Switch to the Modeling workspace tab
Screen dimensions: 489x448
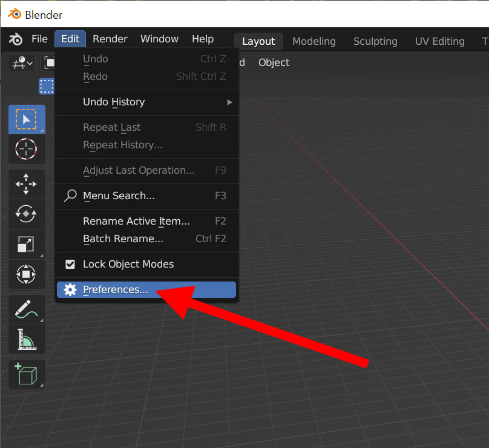point(314,42)
